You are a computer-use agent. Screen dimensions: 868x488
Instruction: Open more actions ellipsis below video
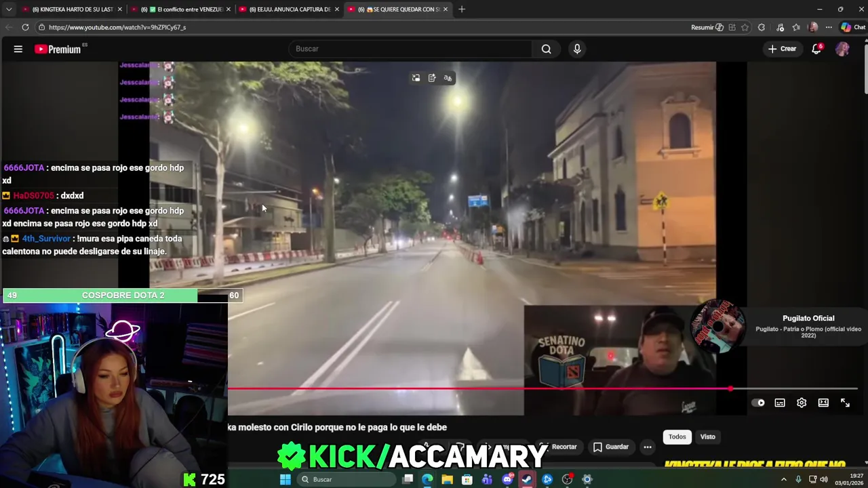pos(648,447)
